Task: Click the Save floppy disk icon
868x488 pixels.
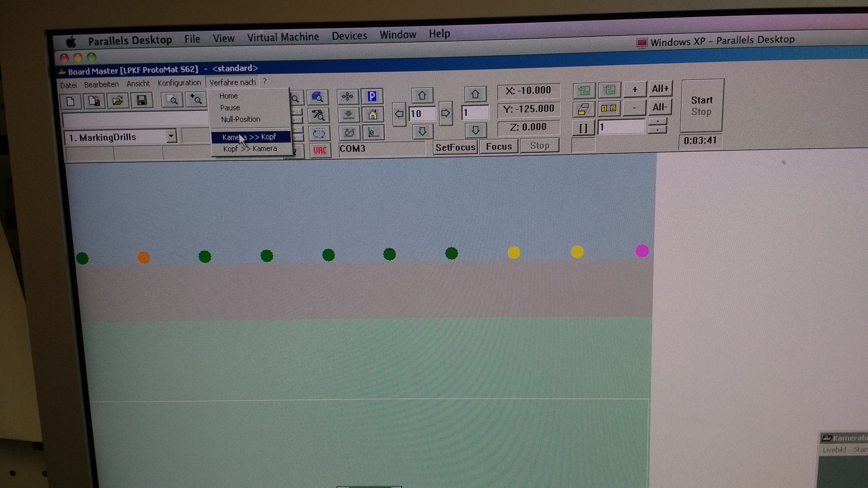Action: coord(141,100)
